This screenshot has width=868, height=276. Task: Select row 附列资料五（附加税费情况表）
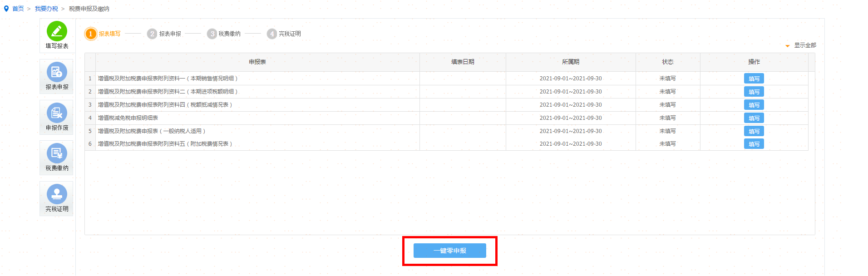click(447, 144)
